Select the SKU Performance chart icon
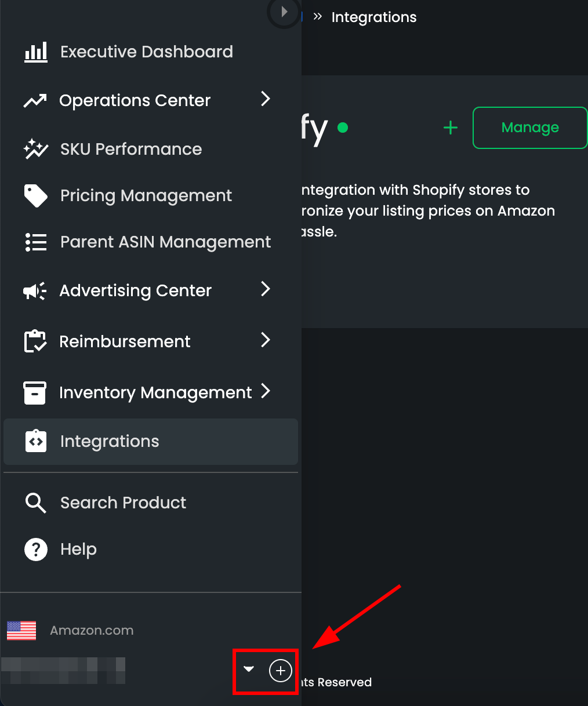Image resolution: width=588 pixels, height=706 pixels. [x=35, y=149]
